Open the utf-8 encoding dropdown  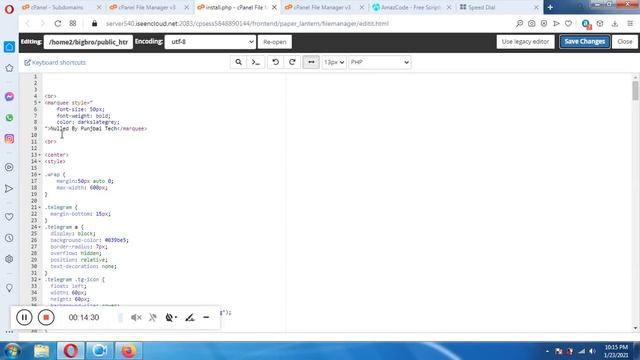210,42
